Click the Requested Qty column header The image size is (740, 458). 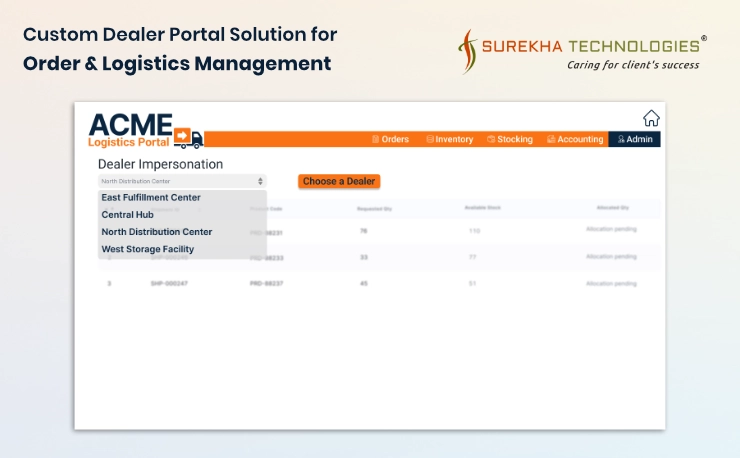tap(374, 209)
